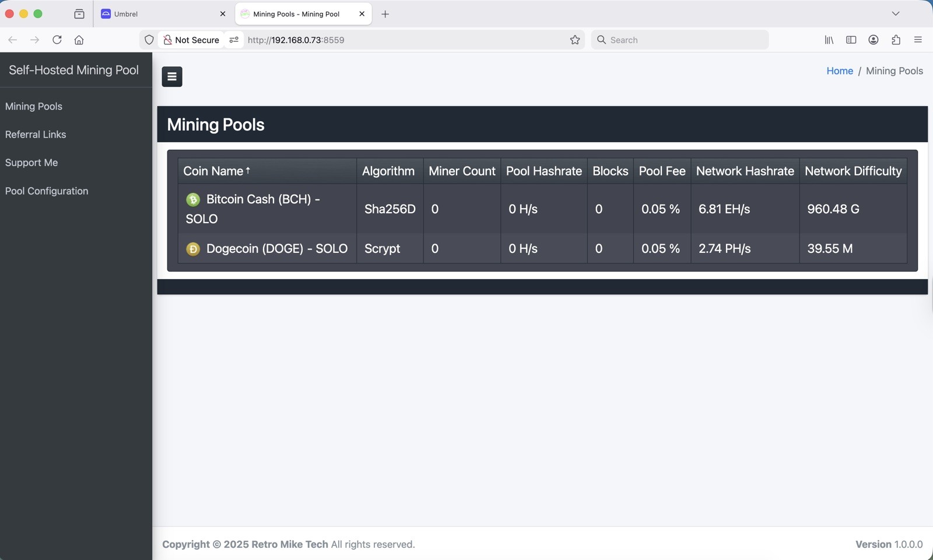Image resolution: width=933 pixels, height=560 pixels.
Task: Click the reload page icon
Action: coord(57,40)
